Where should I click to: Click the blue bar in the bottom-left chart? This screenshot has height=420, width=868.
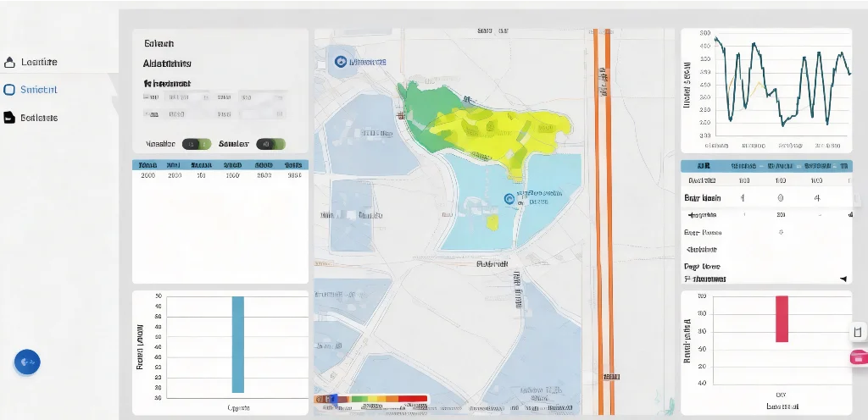237,344
